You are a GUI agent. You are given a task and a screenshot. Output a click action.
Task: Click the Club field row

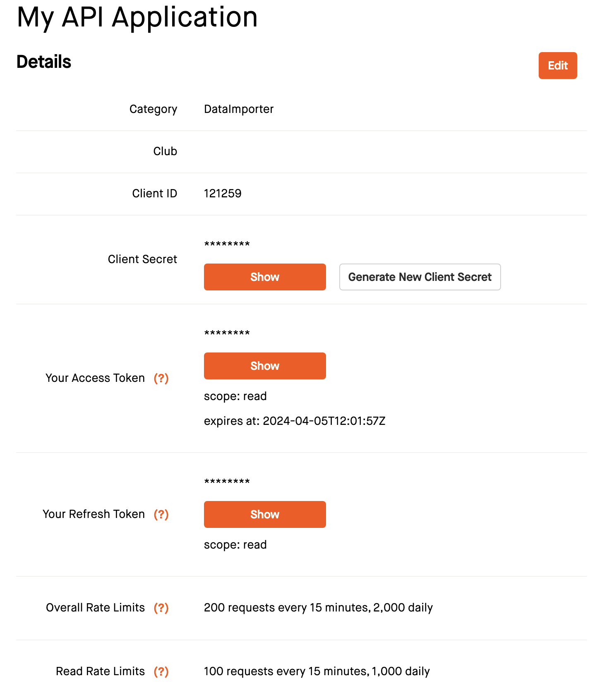point(165,151)
